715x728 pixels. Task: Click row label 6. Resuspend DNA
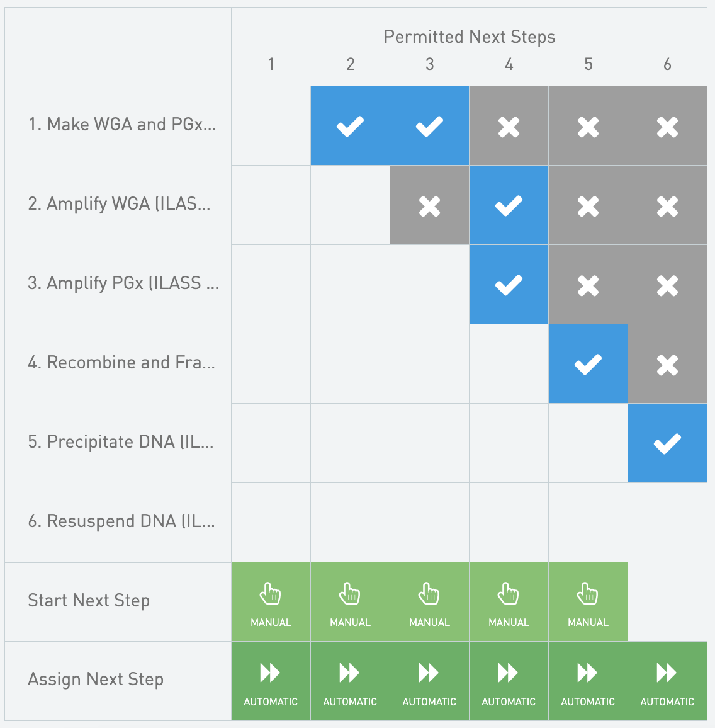(122, 521)
